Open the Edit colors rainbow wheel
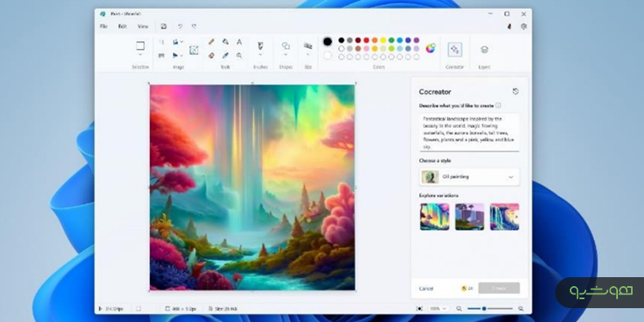 [x=430, y=48]
